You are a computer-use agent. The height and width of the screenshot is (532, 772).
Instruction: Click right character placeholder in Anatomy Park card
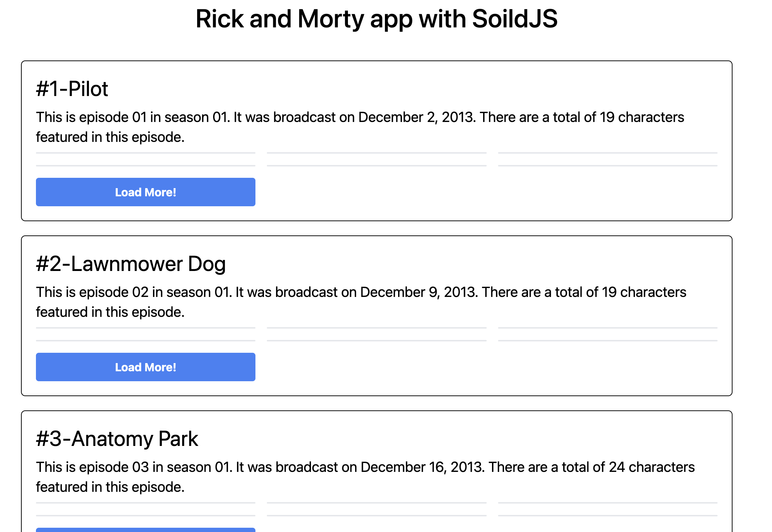click(x=608, y=509)
